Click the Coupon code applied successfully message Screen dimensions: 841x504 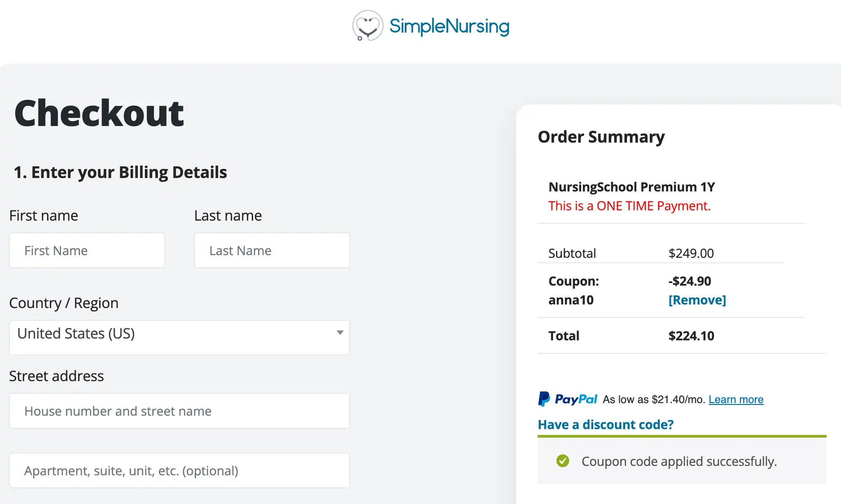click(x=679, y=461)
